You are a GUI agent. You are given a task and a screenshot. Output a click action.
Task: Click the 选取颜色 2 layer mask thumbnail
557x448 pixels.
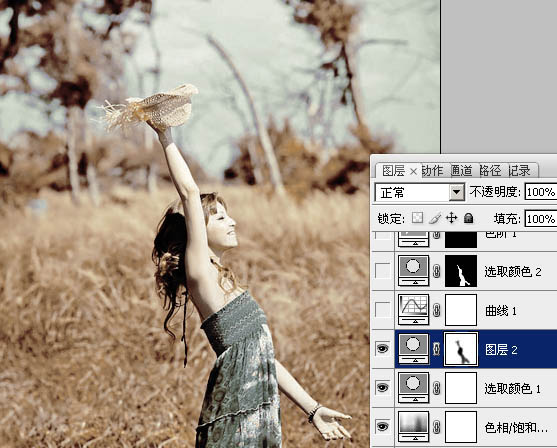pyautogui.click(x=461, y=271)
